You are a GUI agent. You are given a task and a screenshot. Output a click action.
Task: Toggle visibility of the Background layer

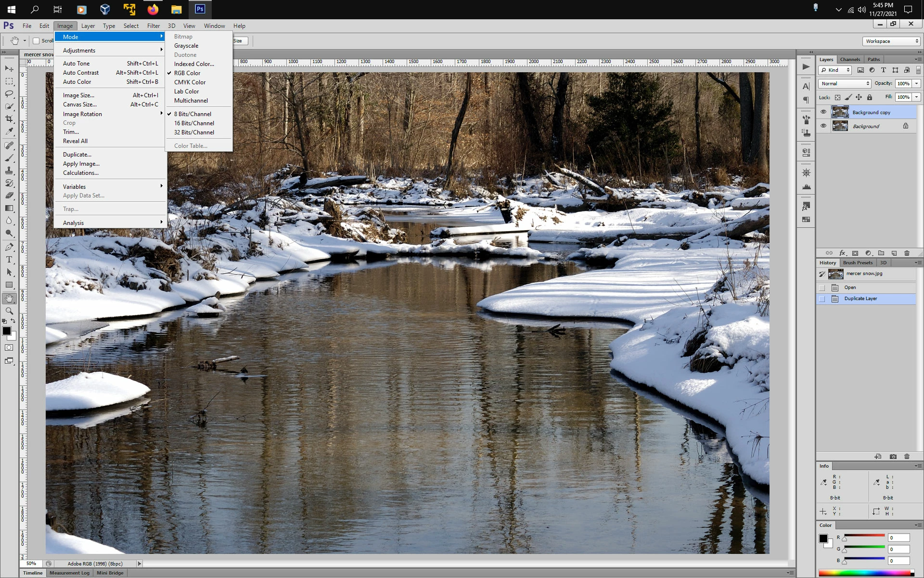[823, 126]
